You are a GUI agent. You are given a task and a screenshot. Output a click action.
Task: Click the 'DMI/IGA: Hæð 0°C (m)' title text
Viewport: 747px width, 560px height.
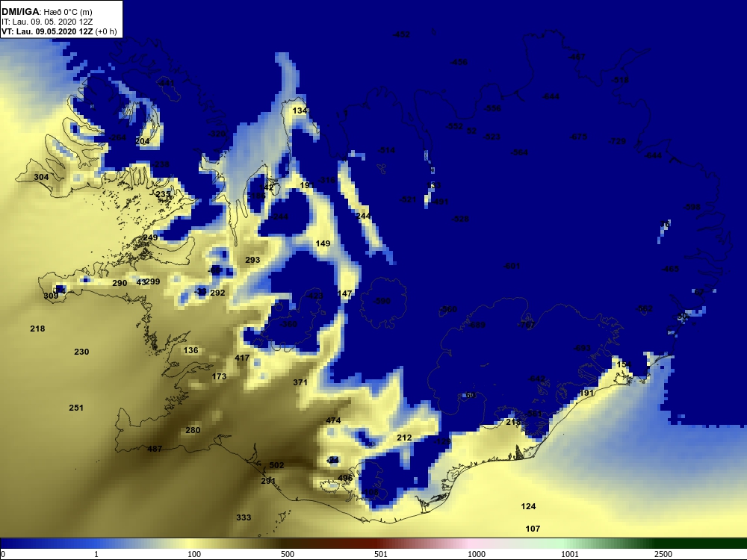click(x=46, y=12)
